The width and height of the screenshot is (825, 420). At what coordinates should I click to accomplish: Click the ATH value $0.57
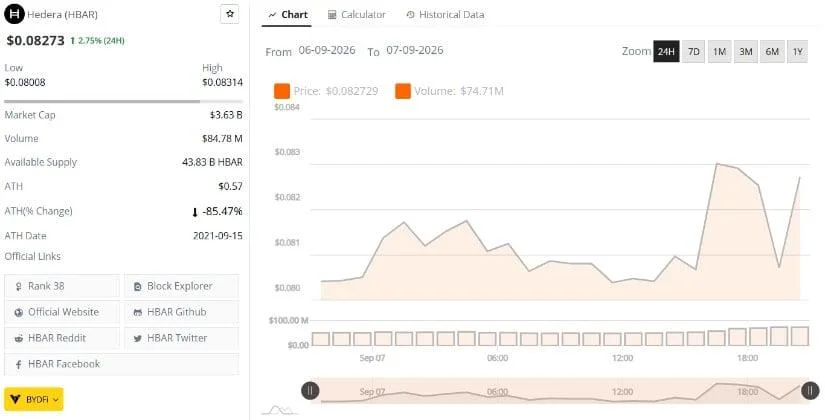click(230, 186)
